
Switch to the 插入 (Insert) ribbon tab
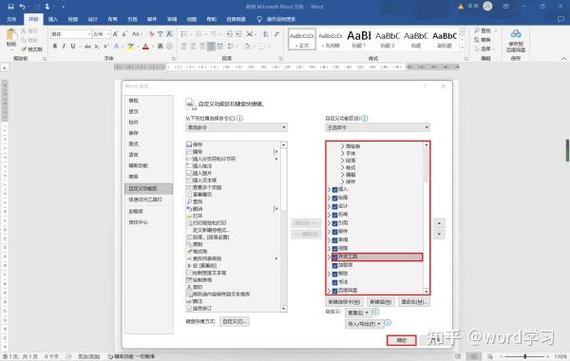coord(53,19)
